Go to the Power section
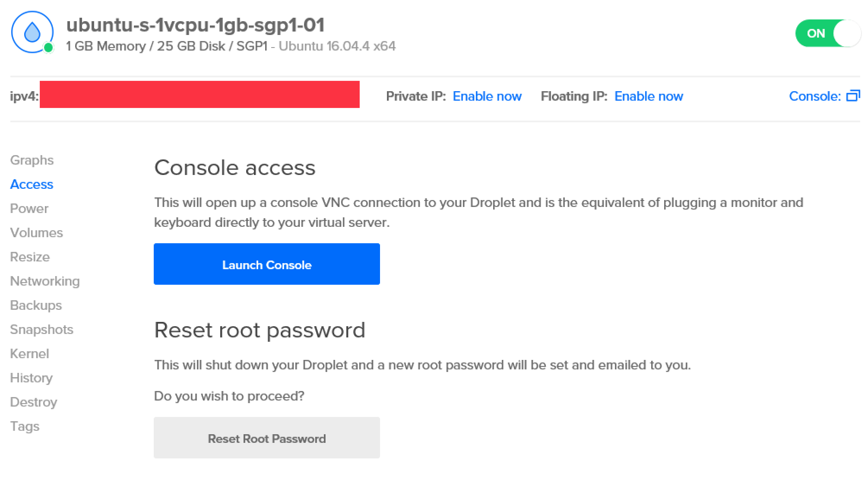868x496 pixels. pos(29,209)
